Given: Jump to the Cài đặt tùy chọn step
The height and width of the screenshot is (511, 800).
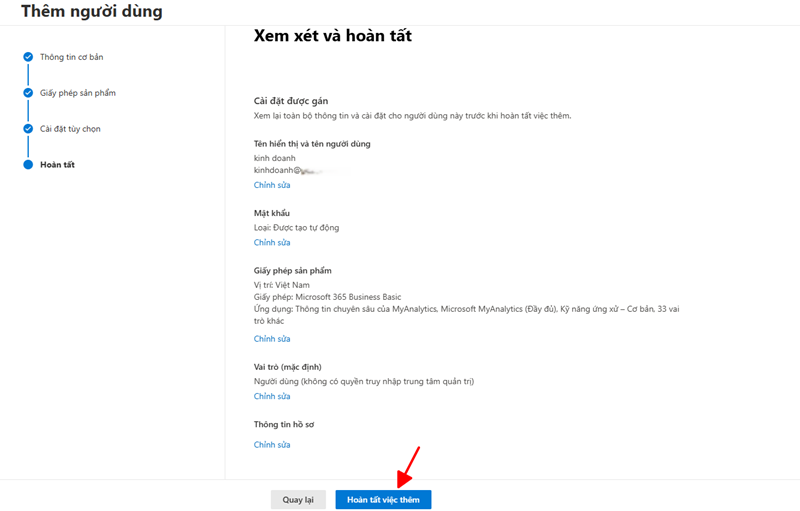Looking at the screenshot, I should pos(70,129).
